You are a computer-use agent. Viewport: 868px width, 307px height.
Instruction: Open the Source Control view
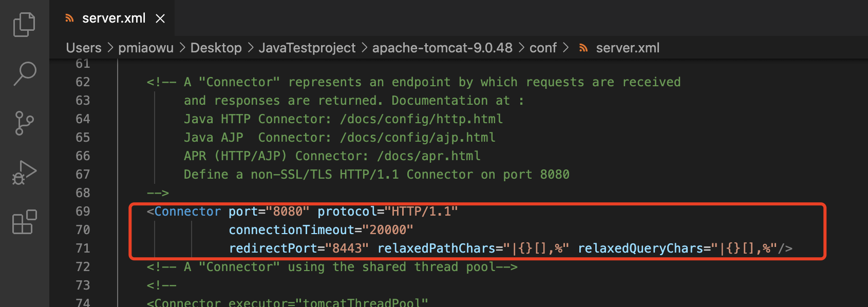tap(24, 123)
